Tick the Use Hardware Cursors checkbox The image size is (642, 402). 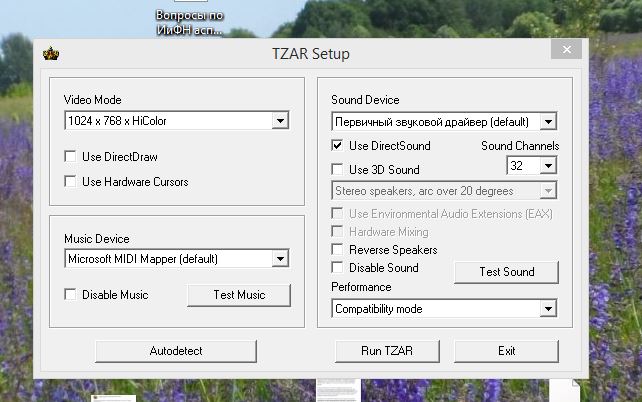[70, 182]
